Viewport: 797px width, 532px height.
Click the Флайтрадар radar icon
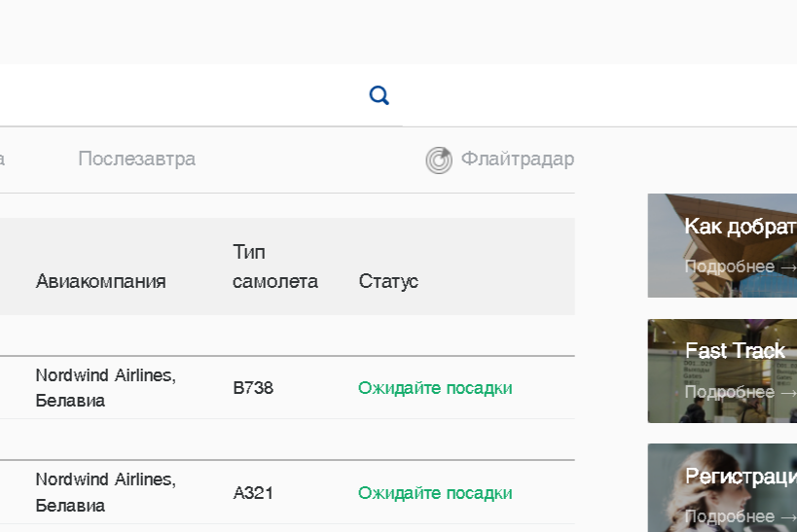439,160
